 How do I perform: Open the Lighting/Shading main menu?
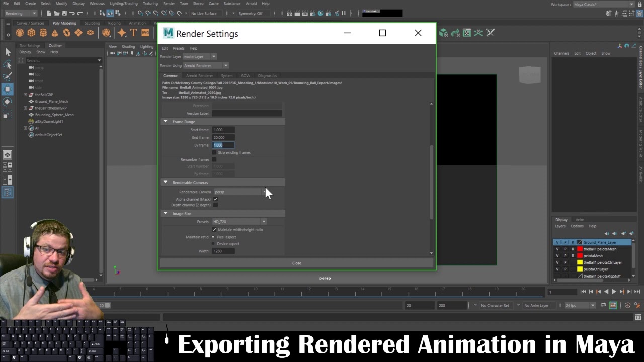pos(124,4)
